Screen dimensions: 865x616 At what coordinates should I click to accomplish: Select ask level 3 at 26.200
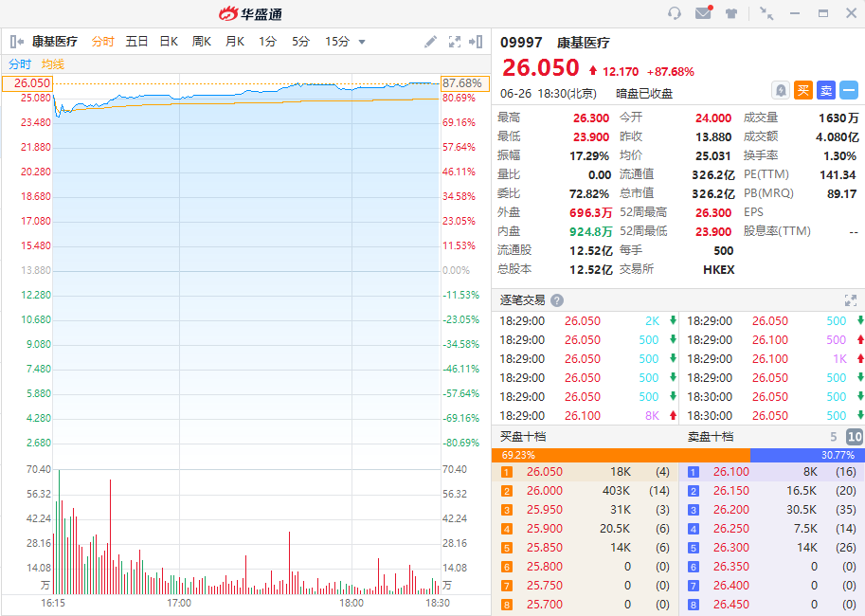(771, 510)
